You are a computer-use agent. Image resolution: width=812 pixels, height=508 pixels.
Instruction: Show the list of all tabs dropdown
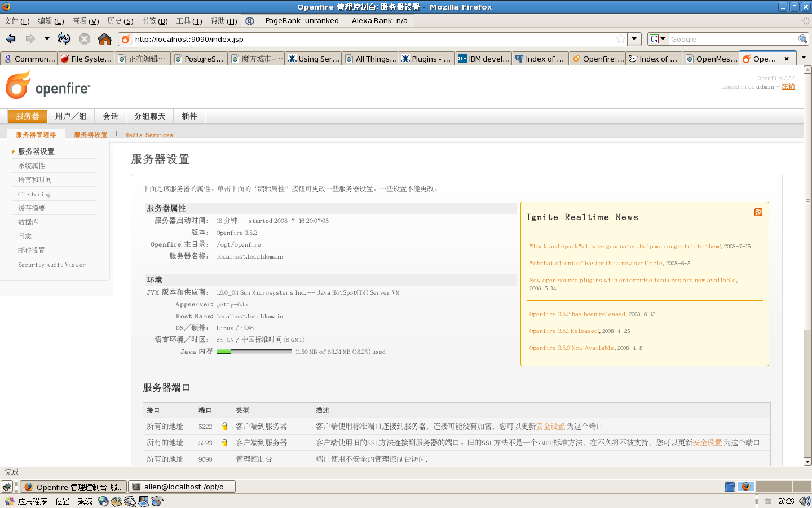(x=804, y=58)
